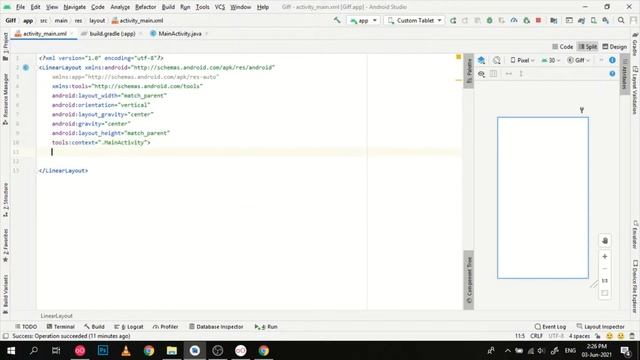Open the VCS menu
Image resolution: width=640 pixels, height=360 pixels.
pos(220,7)
